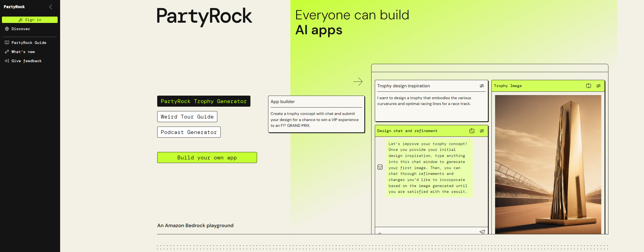644x252 pixels.
Task: Click 'An Amazon Bedrock playground' text
Action: pyautogui.click(x=195, y=225)
